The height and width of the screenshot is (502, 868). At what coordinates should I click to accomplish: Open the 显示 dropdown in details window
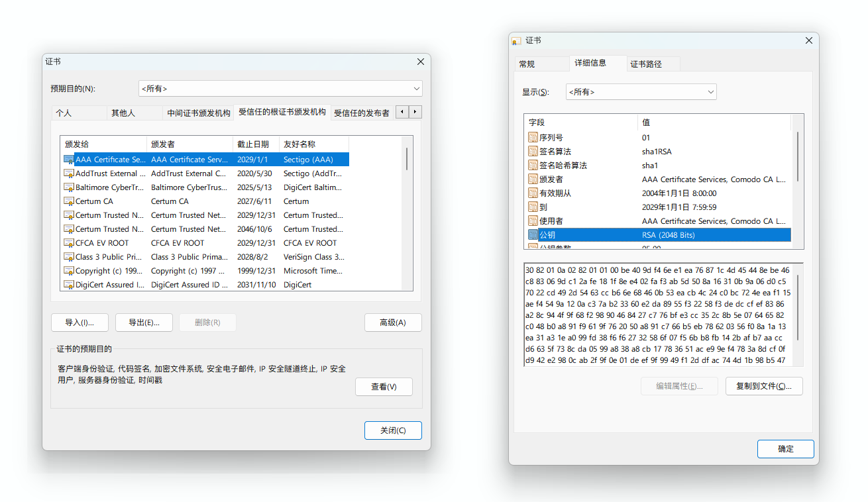coord(641,92)
